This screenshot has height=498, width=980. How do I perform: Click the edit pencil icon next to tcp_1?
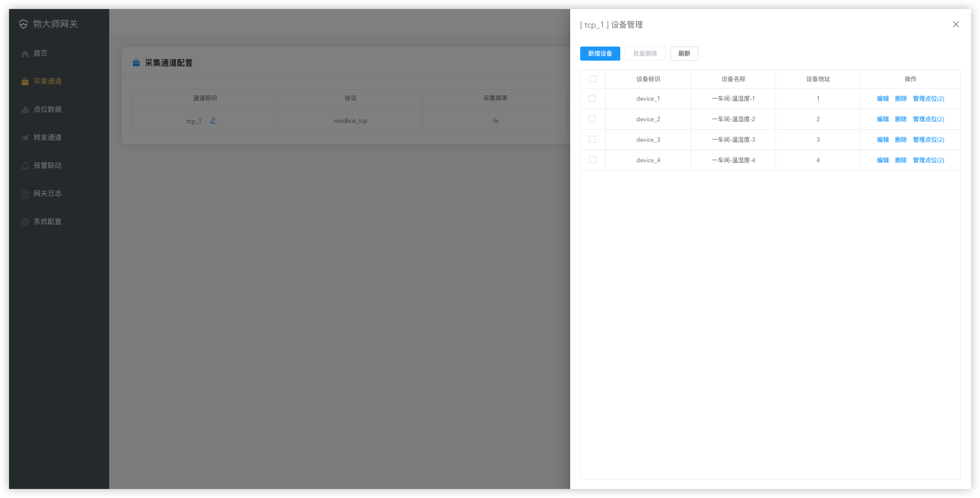pos(213,121)
